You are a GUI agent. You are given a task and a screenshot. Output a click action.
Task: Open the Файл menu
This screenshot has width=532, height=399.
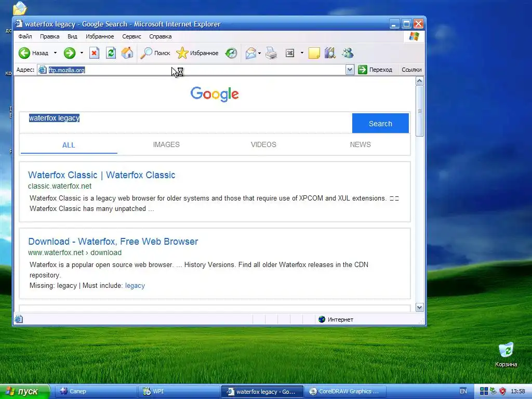25,36
